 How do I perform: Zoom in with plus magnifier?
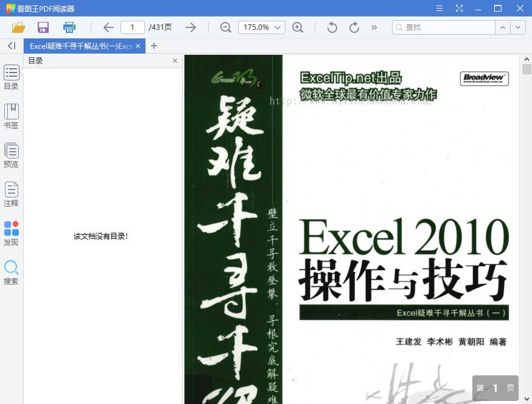tap(298, 27)
